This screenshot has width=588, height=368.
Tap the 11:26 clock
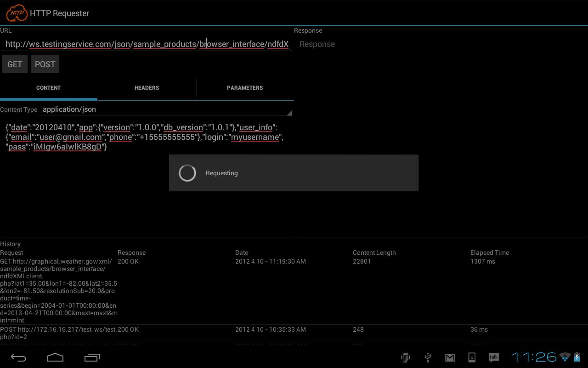534,357
